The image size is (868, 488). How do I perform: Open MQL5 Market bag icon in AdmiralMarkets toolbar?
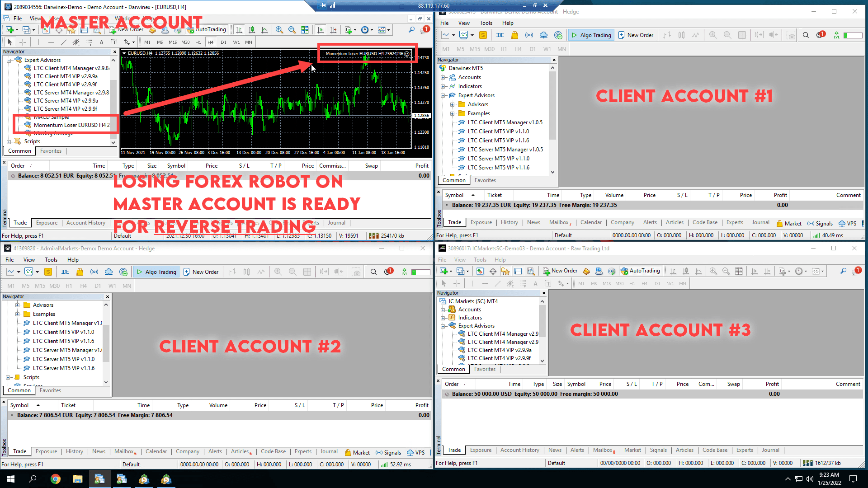(80, 272)
